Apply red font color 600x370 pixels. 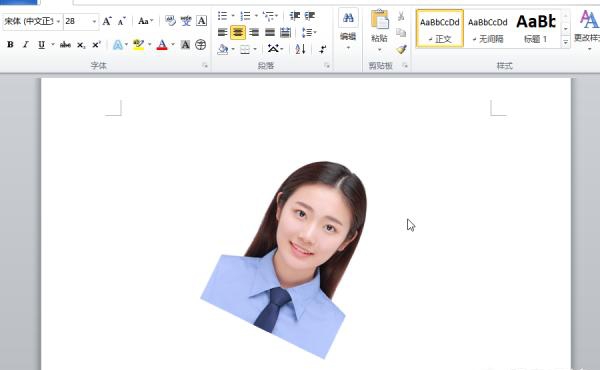tap(162, 45)
